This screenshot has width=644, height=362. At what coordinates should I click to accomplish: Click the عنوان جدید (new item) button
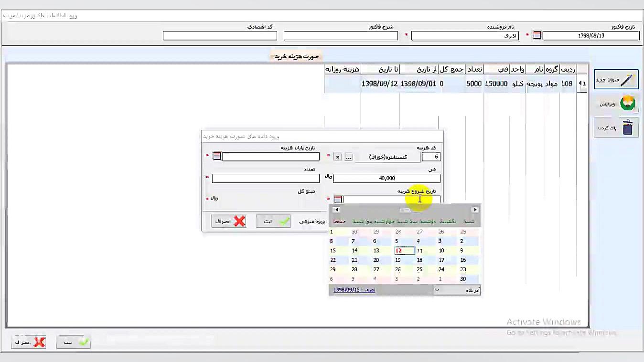[x=616, y=79]
